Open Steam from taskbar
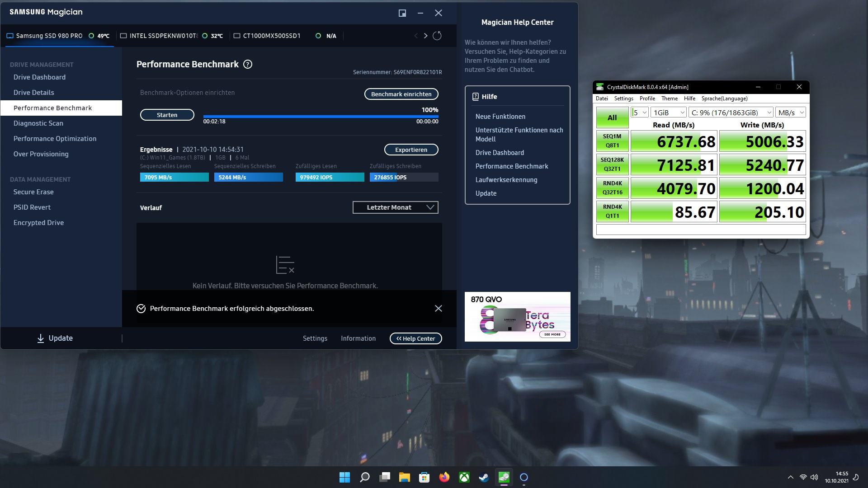This screenshot has width=868, height=488. pyautogui.click(x=484, y=477)
